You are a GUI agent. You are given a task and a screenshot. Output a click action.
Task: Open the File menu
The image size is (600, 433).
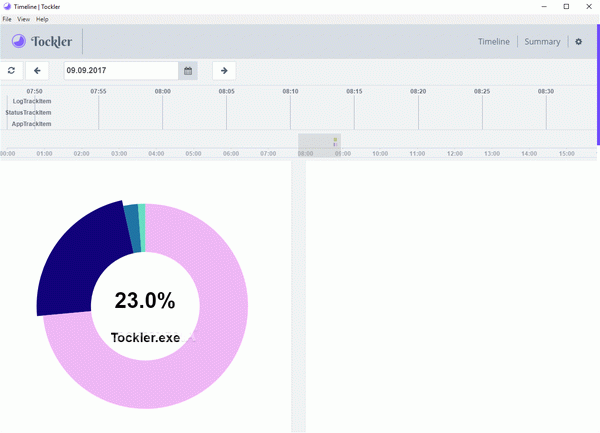point(7,19)
